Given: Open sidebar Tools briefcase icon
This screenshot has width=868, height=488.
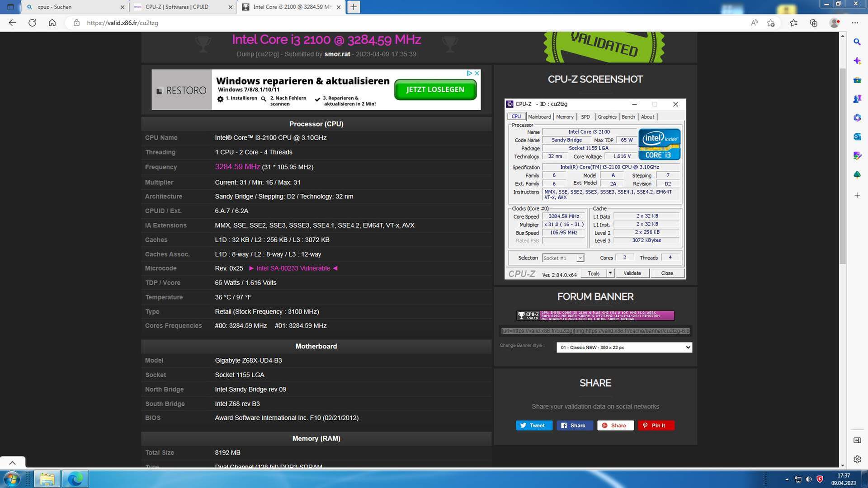Looking at the screenshot, I should click(857, 80).
